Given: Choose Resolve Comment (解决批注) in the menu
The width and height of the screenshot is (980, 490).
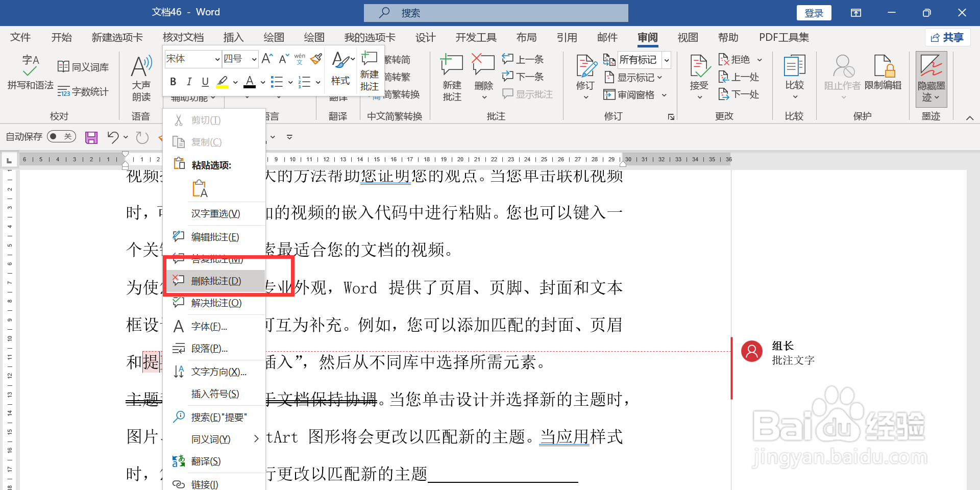Looking at the screenshot, I should point(215,303).
